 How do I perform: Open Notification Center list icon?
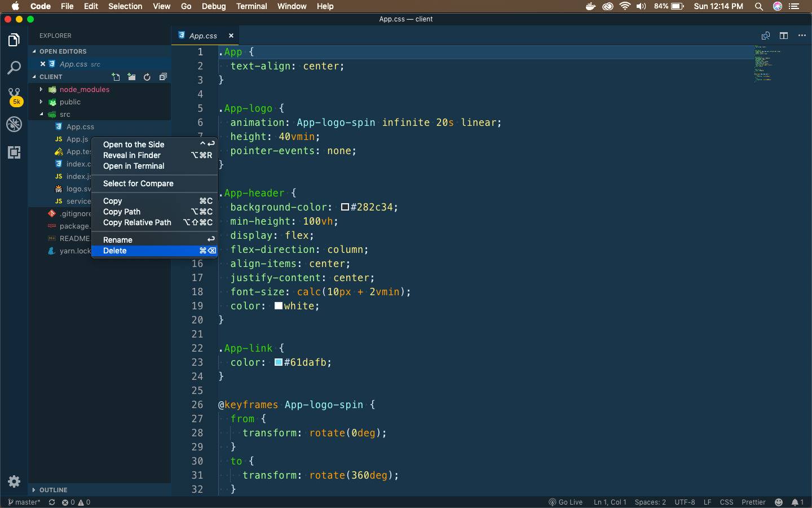point(794,6)
